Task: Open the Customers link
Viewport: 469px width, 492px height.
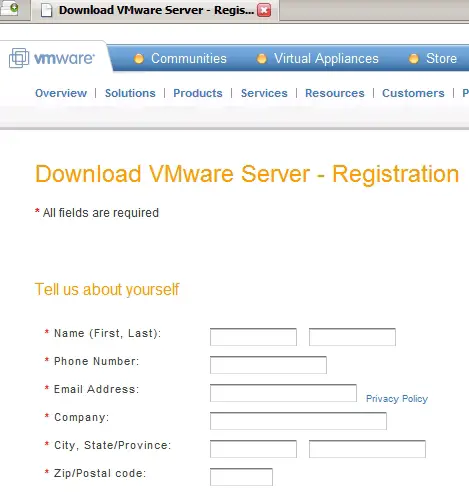Action: 413,93
